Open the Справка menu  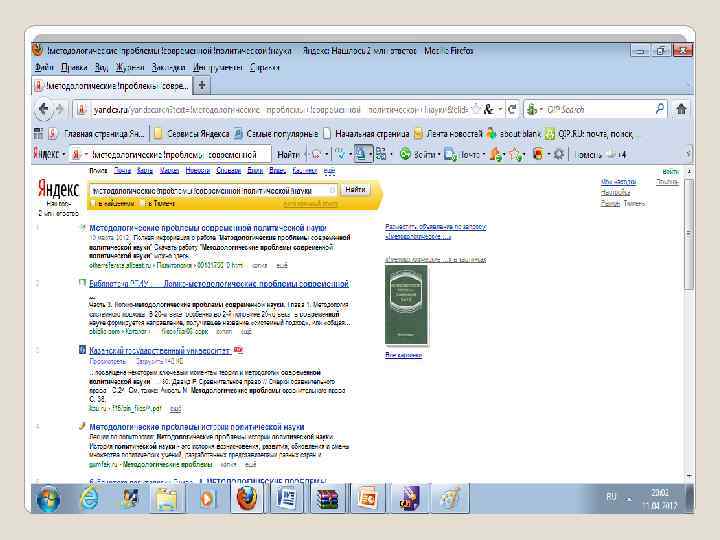(x=264, y=67)
